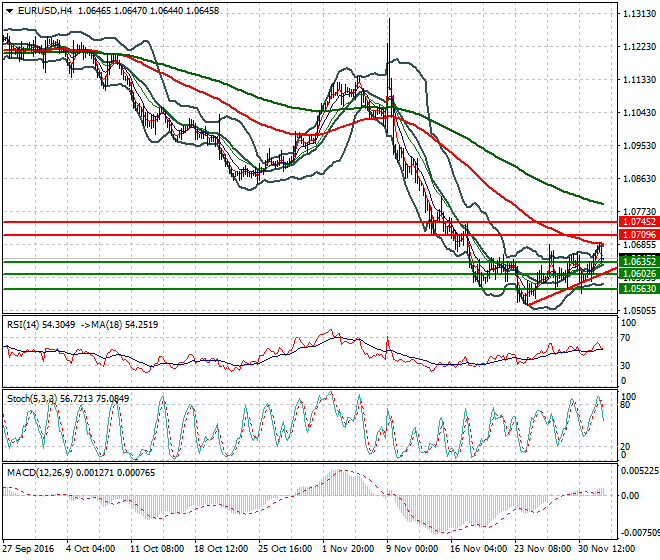The height and width of the screenshot is (560, 660).
Task: Click the 18 Oct 12:00 time label
Action: [x=221, y=549]
